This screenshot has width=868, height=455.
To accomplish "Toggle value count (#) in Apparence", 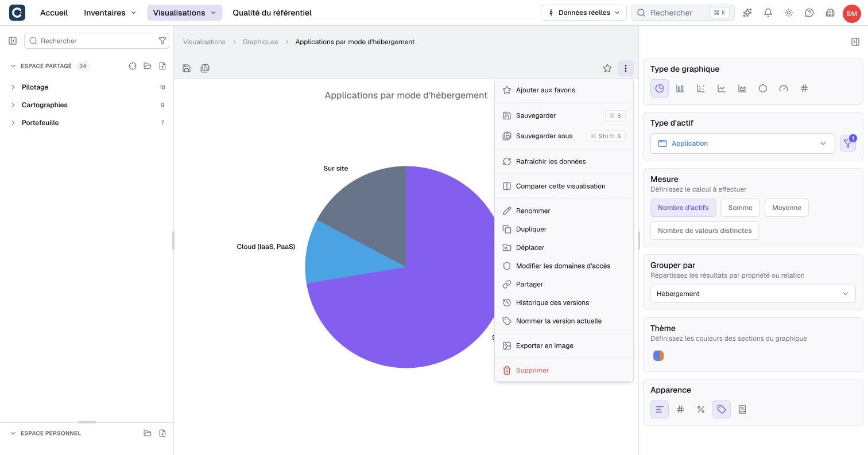I will point(680,409).
